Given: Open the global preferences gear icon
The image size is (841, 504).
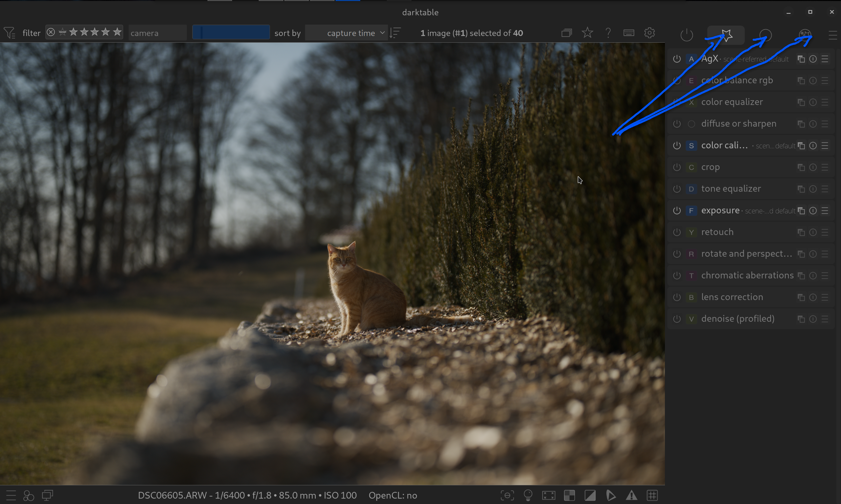Looking at the screenshot, I should (649, 33).
